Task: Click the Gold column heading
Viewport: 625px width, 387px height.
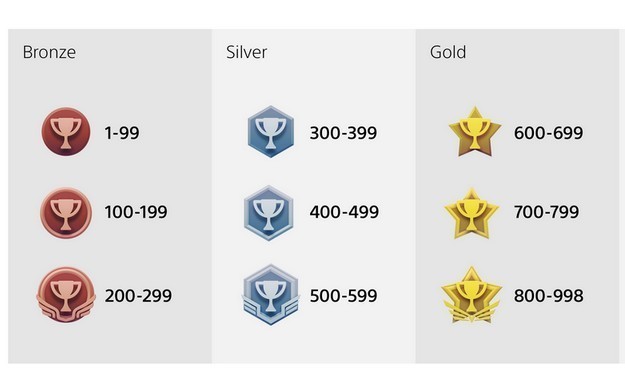Action: (x=448, y=52)
